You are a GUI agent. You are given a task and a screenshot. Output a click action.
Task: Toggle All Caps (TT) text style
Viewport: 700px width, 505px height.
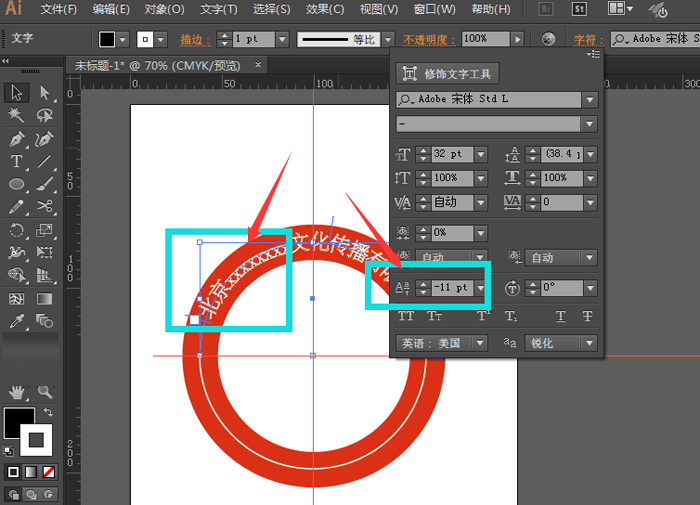(x=406, y=316)
